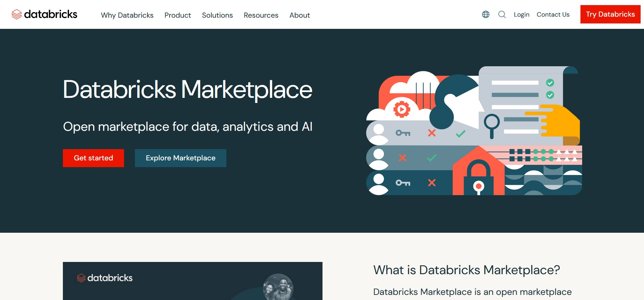Click the 'What is Databricks Marketplace?' heading
This screenshot has height=300, width=644.
[x=467, y=270]
